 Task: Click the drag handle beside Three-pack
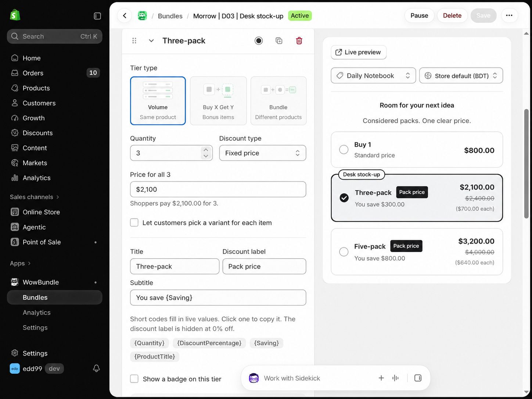coord(134,41)
